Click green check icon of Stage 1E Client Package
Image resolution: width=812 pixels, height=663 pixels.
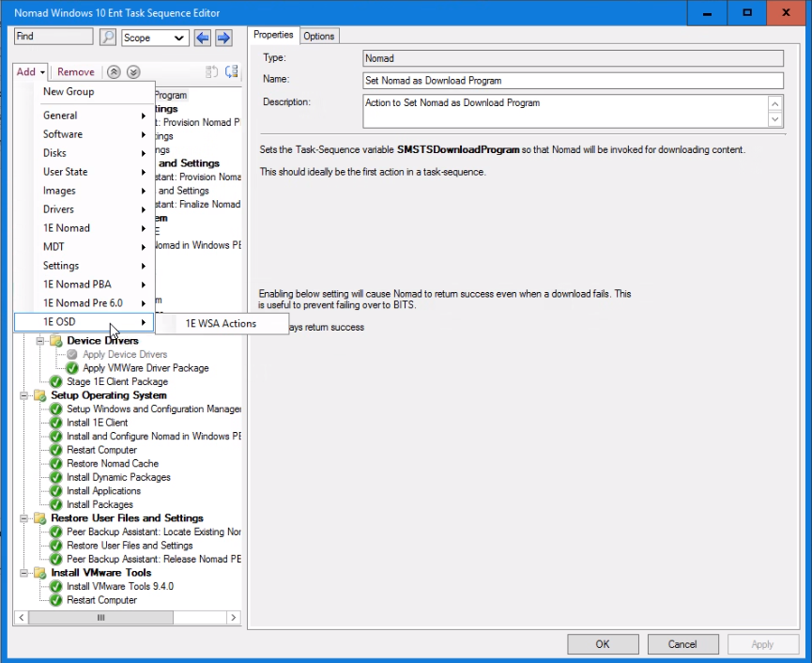56,382
